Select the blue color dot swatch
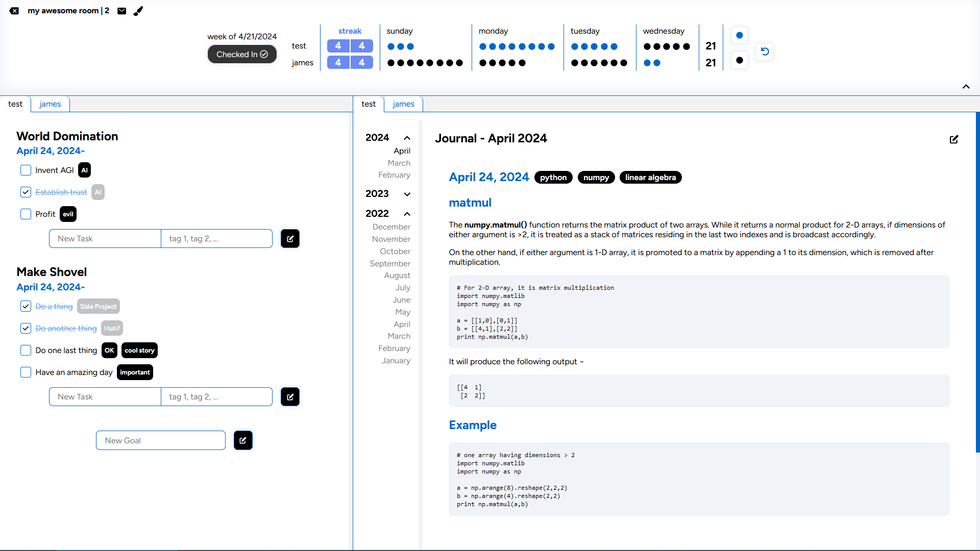The image size is (980, 551). click(739, 35)
